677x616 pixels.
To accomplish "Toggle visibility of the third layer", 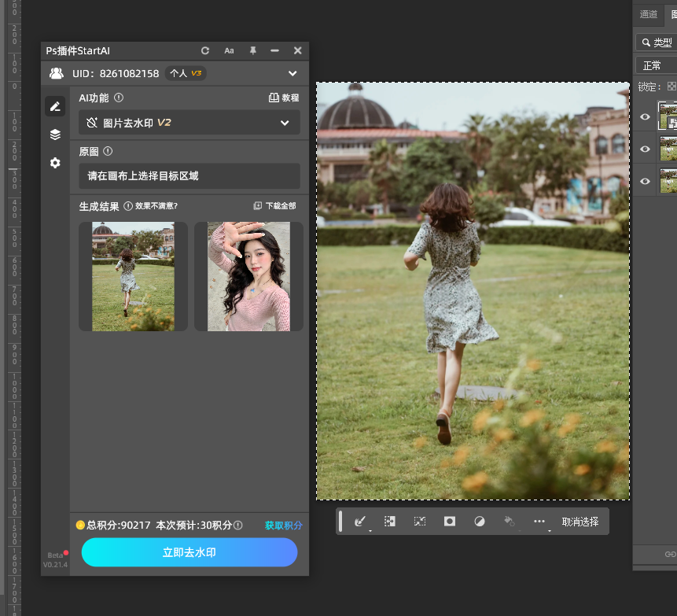I will pos(645,181).
